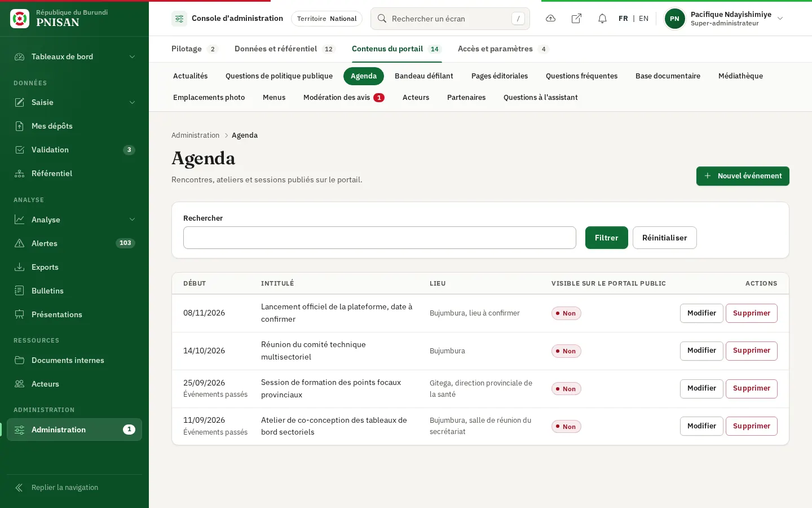Click the Alertes warning triangle icon

[x=20, y=243]
